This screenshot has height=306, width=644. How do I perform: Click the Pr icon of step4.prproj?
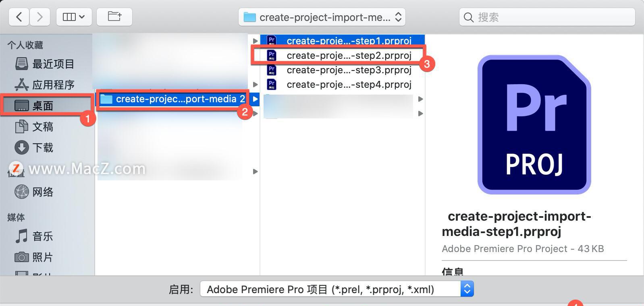pyautogui.click(x=272, y=85)
